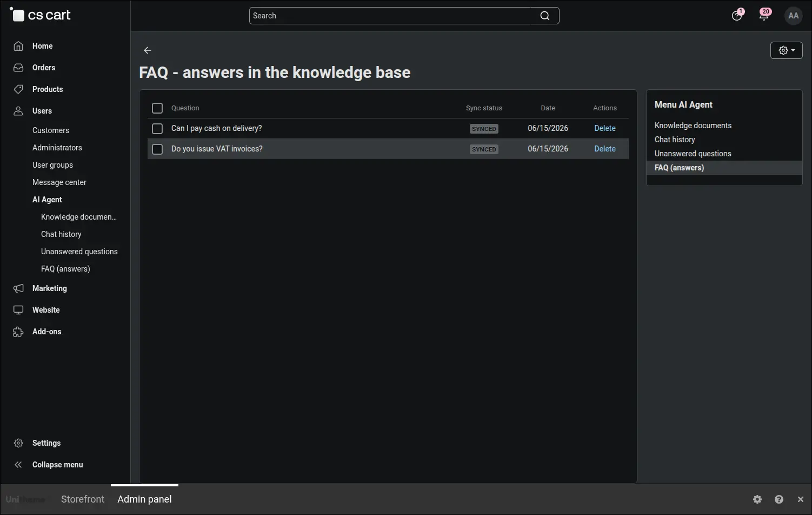
Task: Check the 'Can I pay cash on delivery?' row
Action: pos(157,129)
